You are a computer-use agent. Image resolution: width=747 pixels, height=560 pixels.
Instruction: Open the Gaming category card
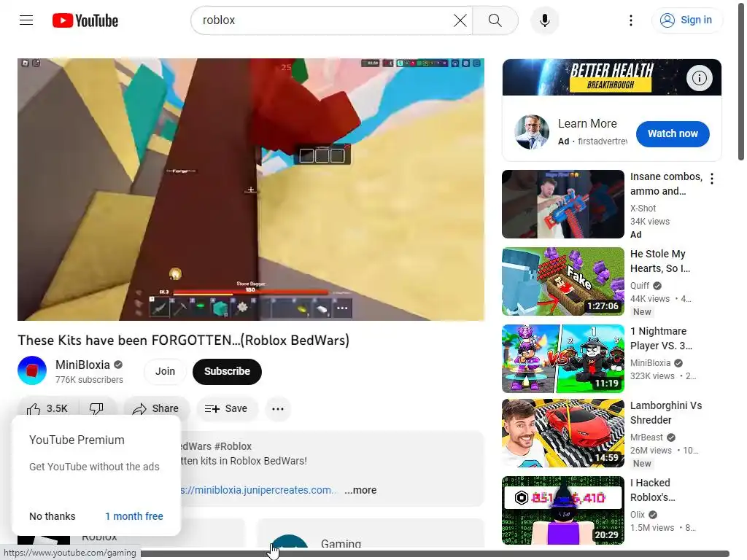371,533
